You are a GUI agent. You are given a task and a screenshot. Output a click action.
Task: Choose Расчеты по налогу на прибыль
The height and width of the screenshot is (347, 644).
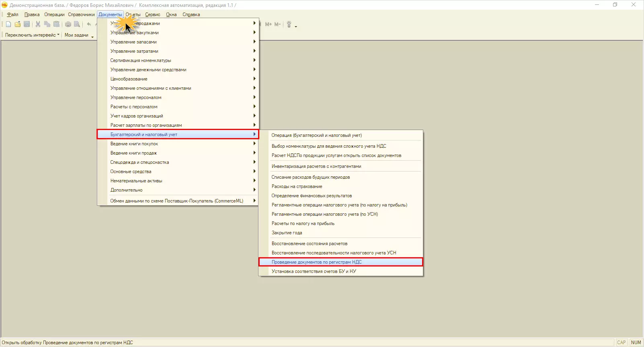tap(341, 223)
